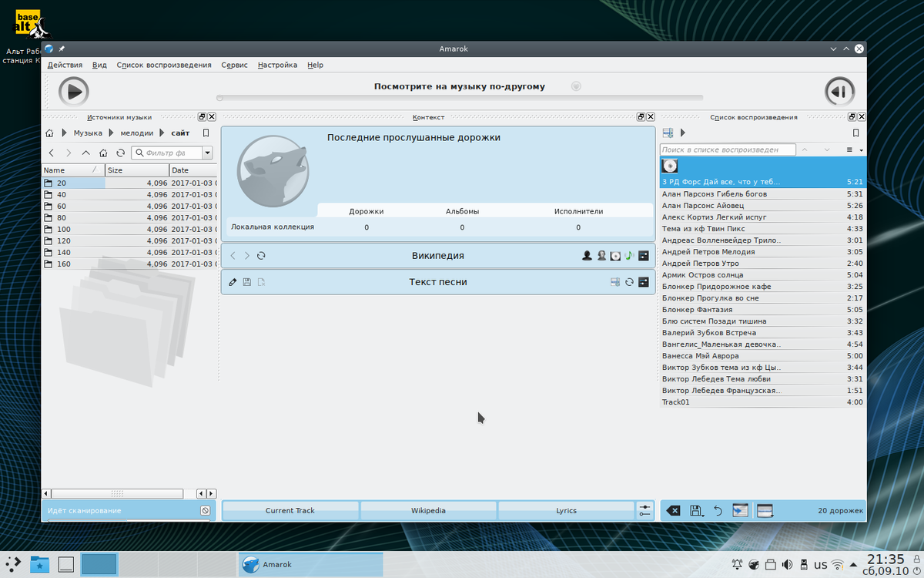Undo the last playlist action
The image size is (924, 578).
pos(718,510)
